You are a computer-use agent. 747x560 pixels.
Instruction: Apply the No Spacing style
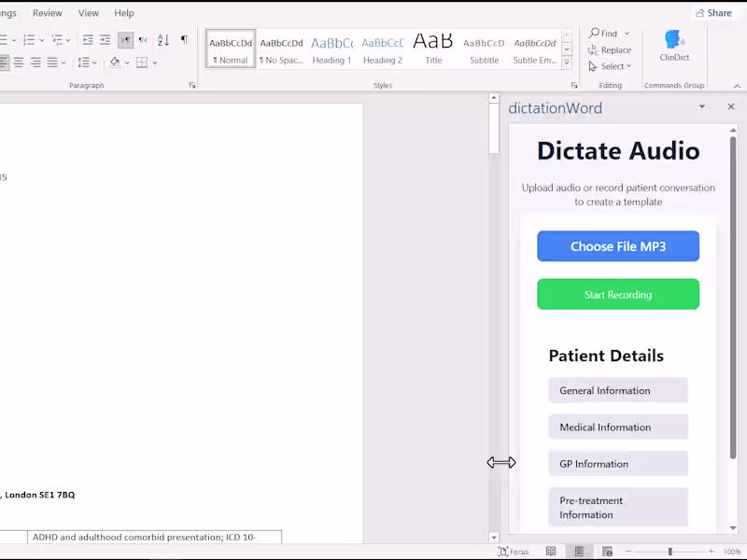(x=282, y=49)
